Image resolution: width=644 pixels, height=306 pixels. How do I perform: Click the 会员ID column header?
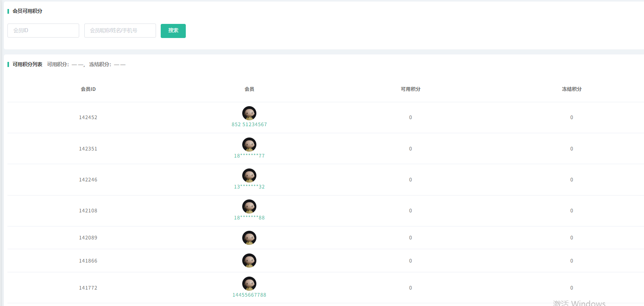(x=88, y=89)
